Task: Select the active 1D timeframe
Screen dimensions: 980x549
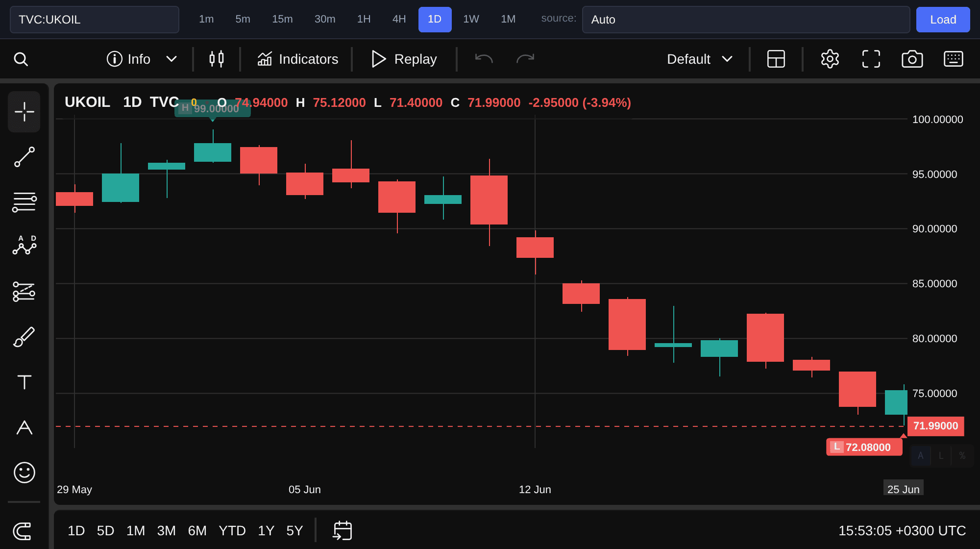Action: [x=435, y=19]
